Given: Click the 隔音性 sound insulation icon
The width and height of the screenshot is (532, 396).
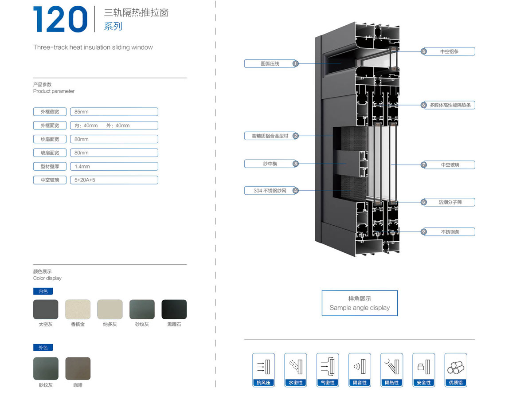Looking at the screenshot, I should (360, 369).
